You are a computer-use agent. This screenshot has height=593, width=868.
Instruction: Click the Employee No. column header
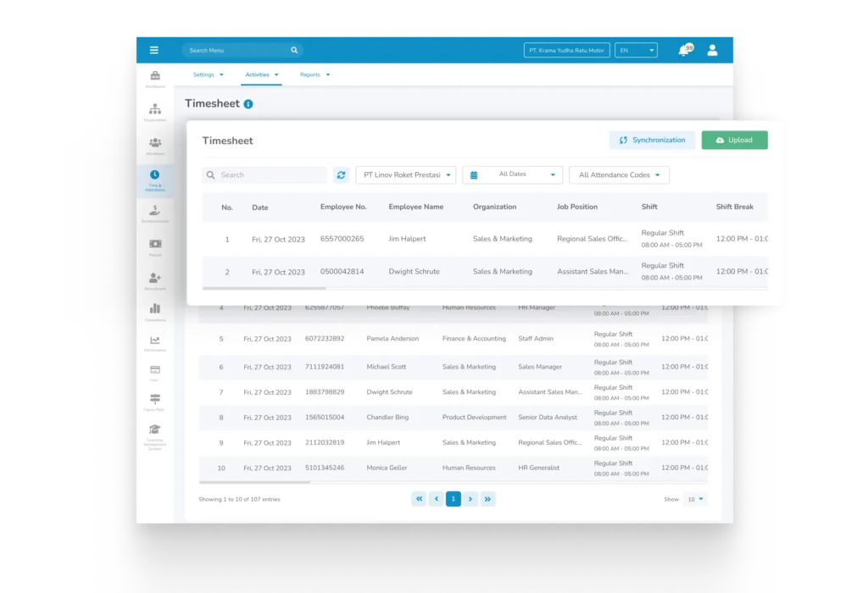343,207
